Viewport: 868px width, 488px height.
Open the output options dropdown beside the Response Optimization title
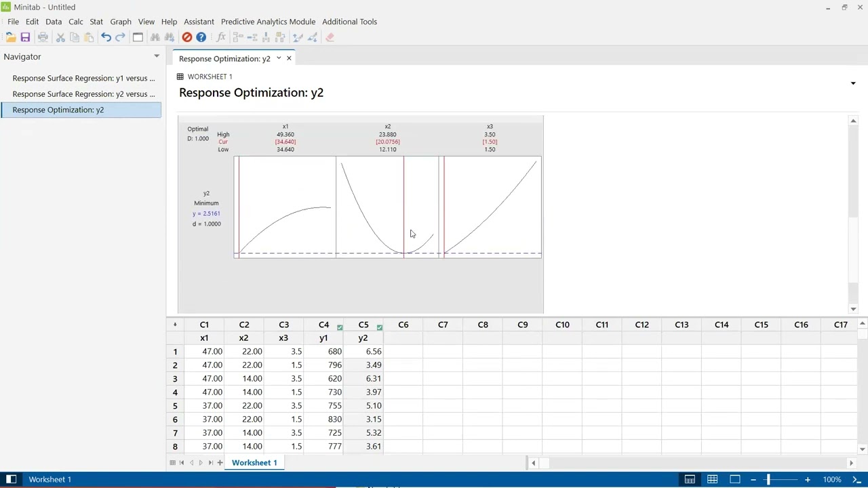pyautogui.click(x=853, y=83)
